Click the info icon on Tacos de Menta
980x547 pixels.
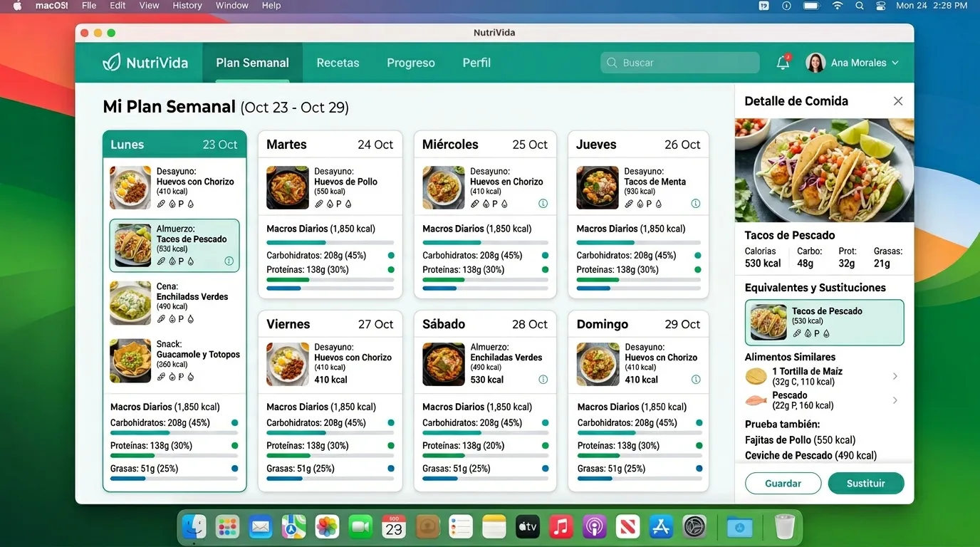coord(695,203)
